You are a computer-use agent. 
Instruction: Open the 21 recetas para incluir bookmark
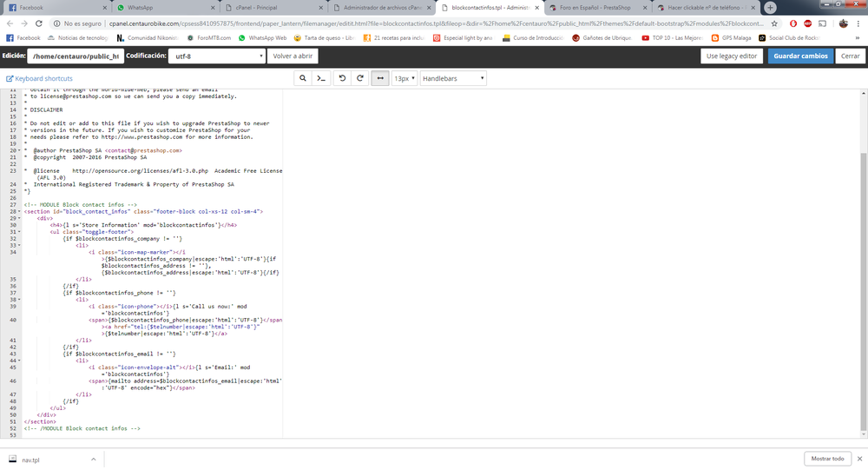[x=393, y=37]
